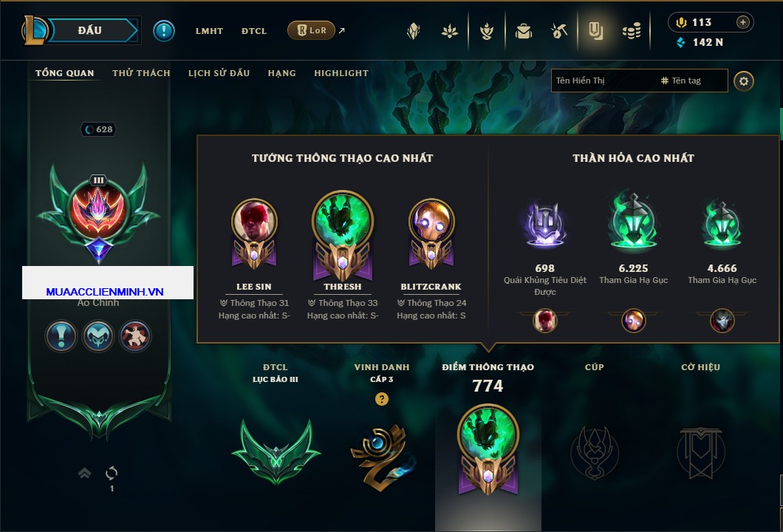
Task: Switch to LỊCH SỬ ĐẤU tab
Action: click(x=219, y=73)
